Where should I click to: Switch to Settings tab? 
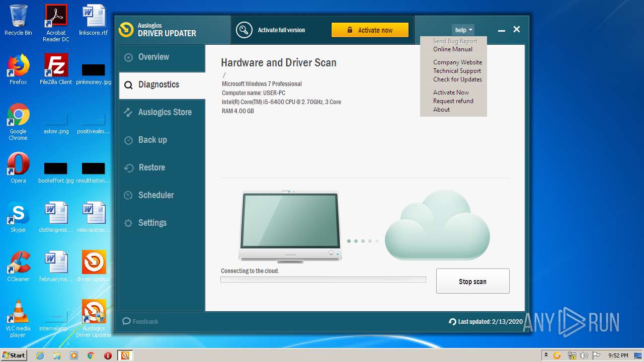pyautogui.click(x=162, y=223)
